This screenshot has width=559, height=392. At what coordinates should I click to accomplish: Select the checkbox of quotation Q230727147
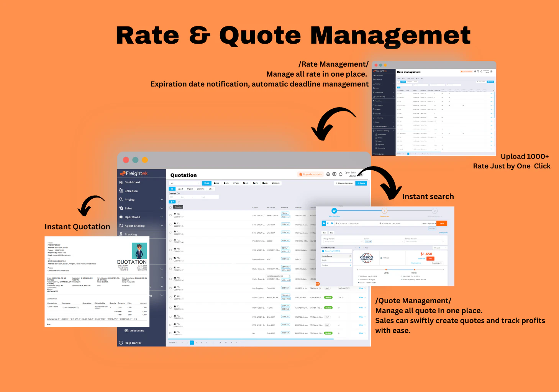(170, 215)
